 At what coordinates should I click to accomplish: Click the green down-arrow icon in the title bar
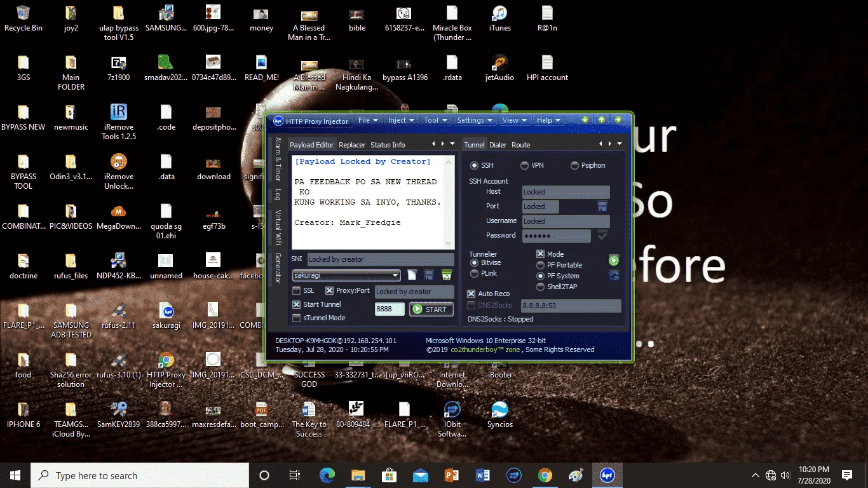(585, 119)
